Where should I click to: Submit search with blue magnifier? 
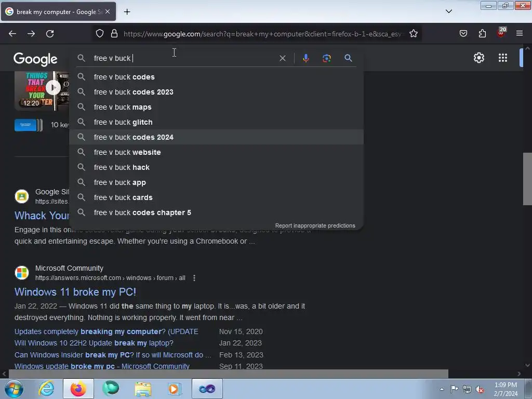tap(348, 58)
